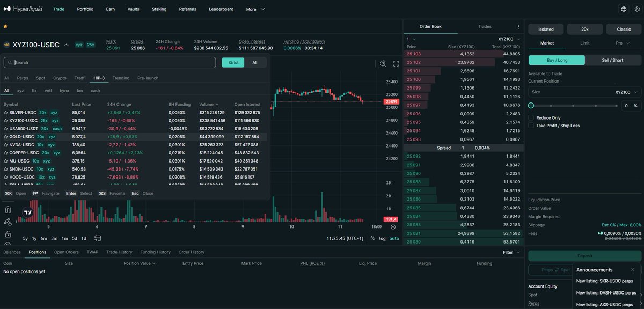Screen dimensions: 644x309
Task: Click the order size slider handle
Action: [x=531, y=106]
